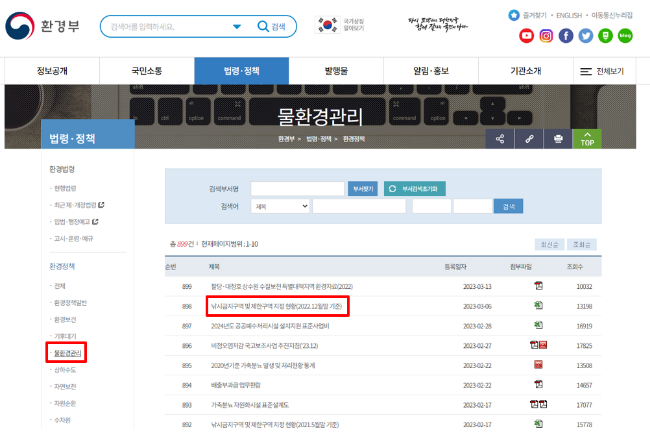Download the red attachment icon of post 895
Image resolution: width=650 pixels, height=444 pixels.
[x=538, y=364]
